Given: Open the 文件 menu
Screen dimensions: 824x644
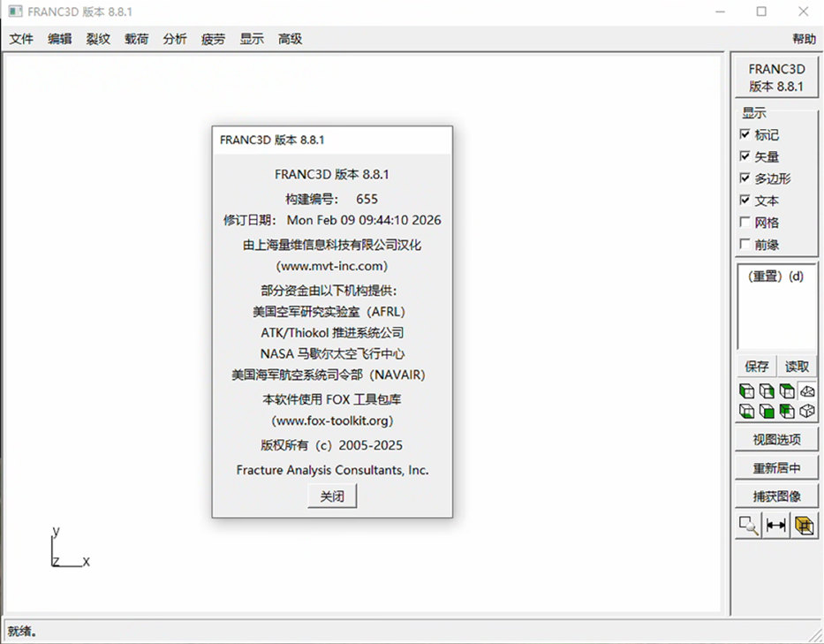Looking at the screenshot, I should point(21,39).
